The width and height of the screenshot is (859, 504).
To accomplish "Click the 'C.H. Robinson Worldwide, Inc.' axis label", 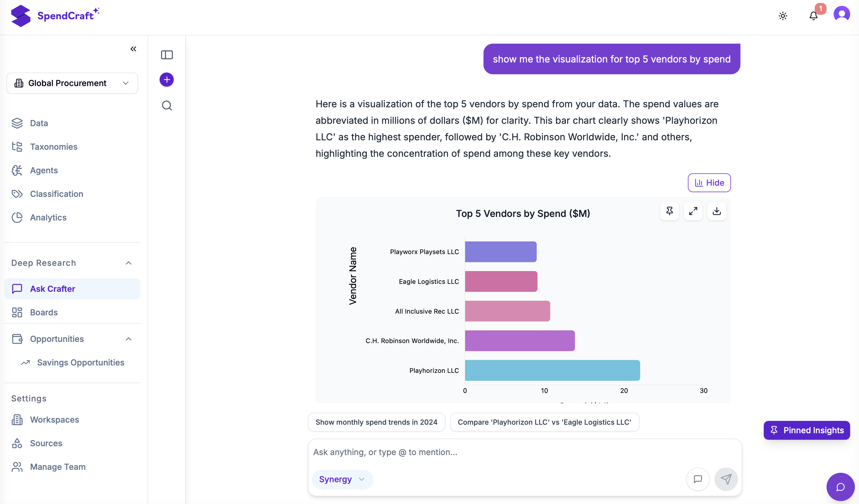I will 412,340.
